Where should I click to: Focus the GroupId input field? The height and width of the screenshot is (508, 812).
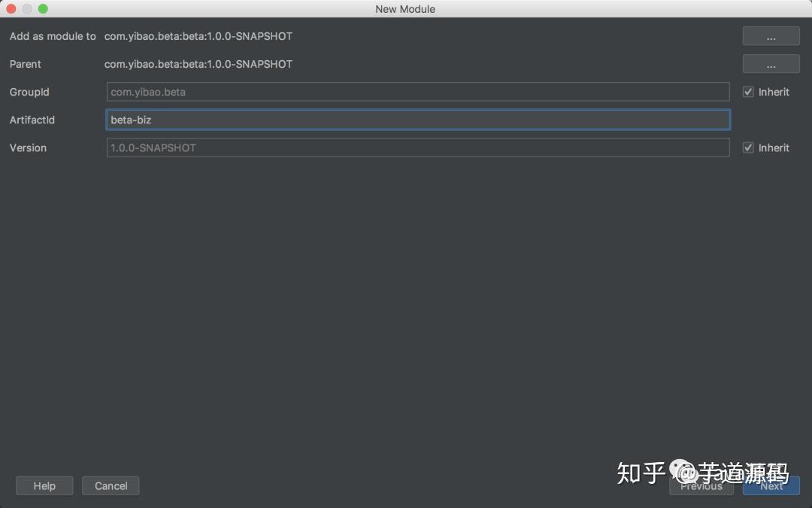(418, 91)
